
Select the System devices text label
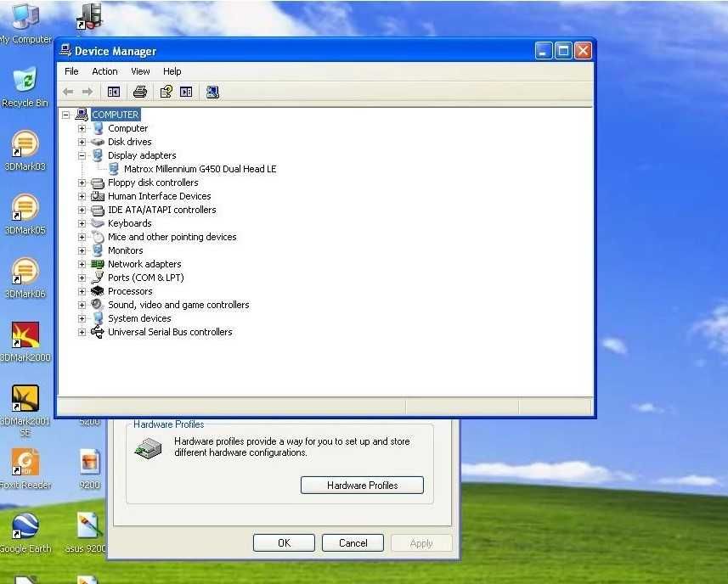point(139,318)
